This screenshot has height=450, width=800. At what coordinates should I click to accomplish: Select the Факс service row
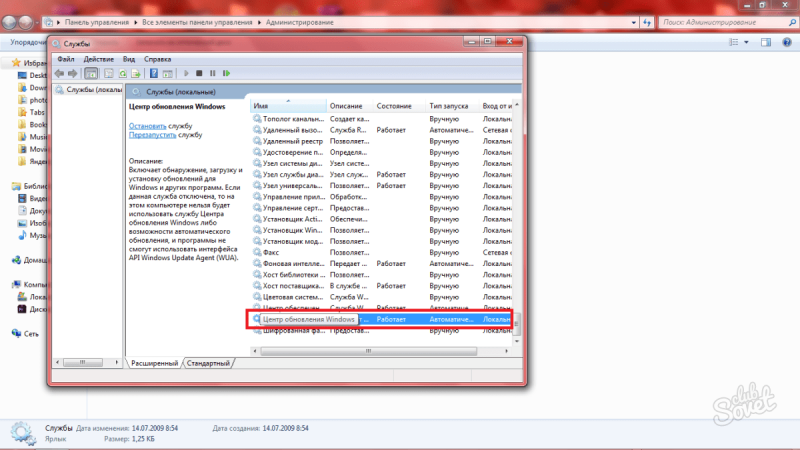pos(381,253)
